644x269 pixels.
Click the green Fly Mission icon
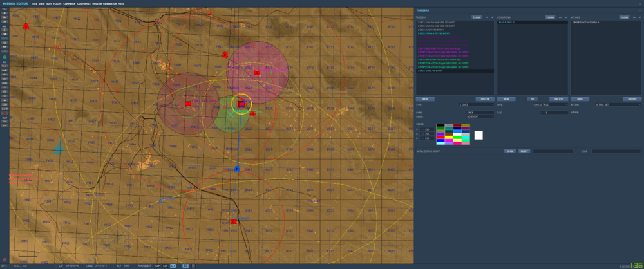click(x=5, y=57)
